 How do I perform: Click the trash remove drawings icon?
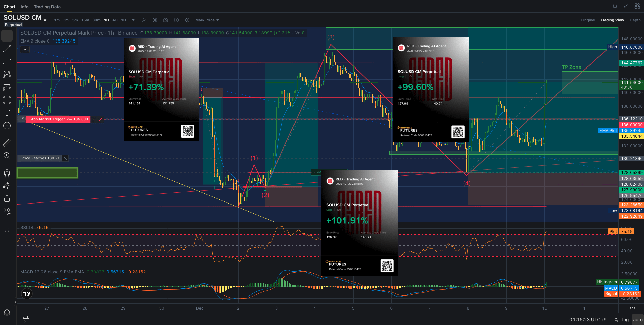(7, 228)
